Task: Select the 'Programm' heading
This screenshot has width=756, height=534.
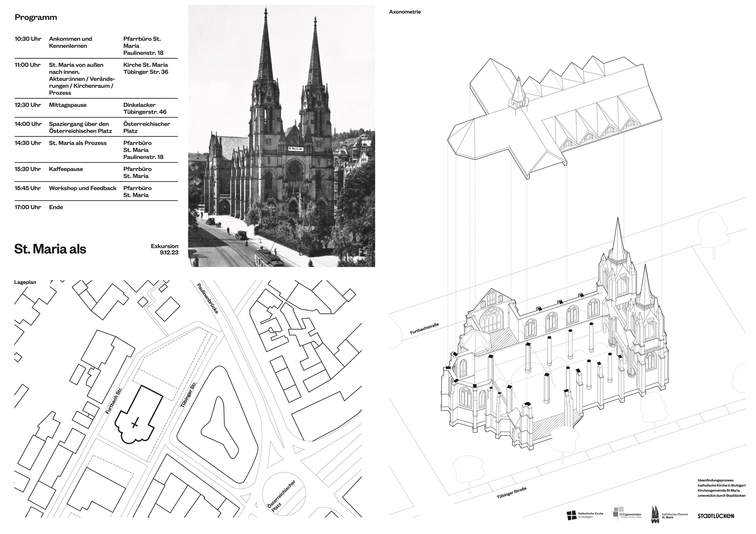Action: click(36, 18)
